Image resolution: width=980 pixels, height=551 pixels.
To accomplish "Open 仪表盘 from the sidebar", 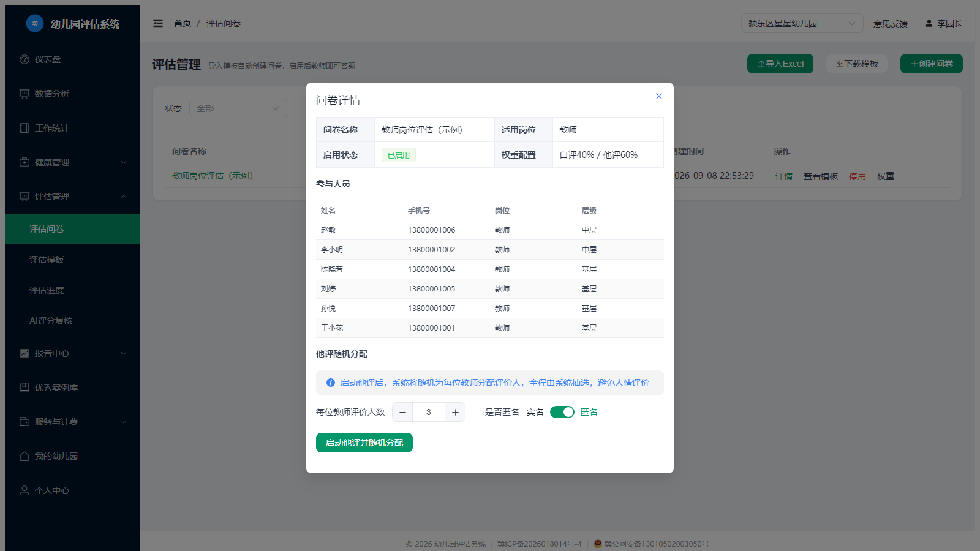I will coord(72,59).
